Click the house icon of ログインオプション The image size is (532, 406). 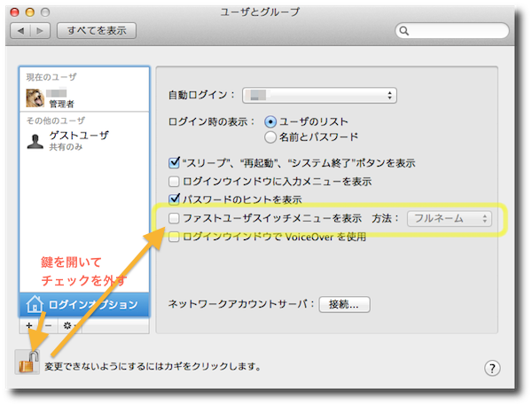pos(35,304)
